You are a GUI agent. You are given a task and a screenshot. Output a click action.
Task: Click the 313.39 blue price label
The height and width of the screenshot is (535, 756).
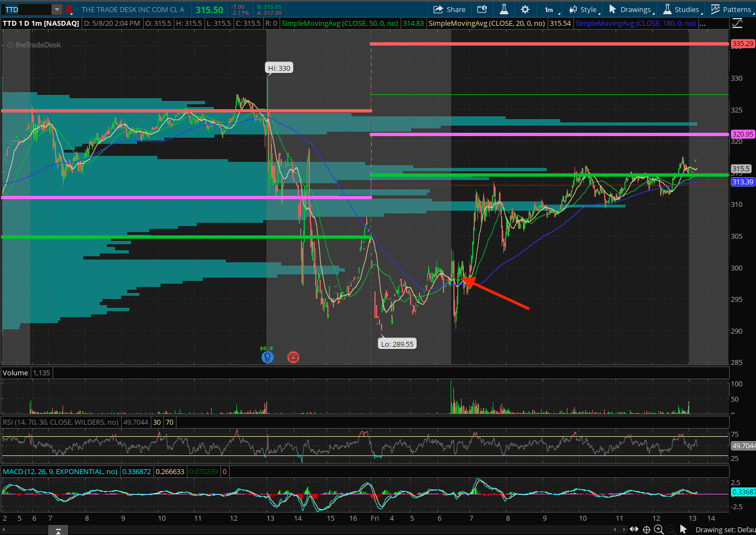click(x=743, y=182)
